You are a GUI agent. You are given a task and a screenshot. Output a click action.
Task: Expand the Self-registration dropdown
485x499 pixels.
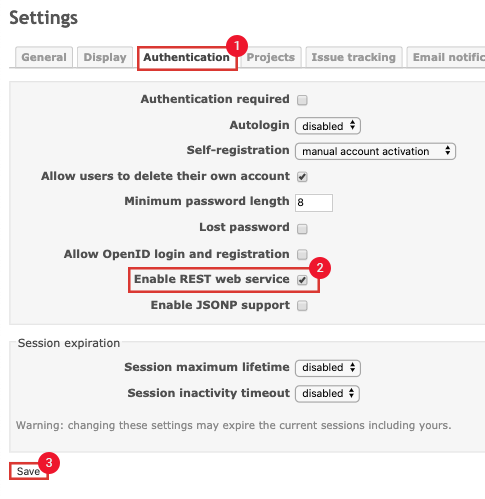[x=375, y=151]
